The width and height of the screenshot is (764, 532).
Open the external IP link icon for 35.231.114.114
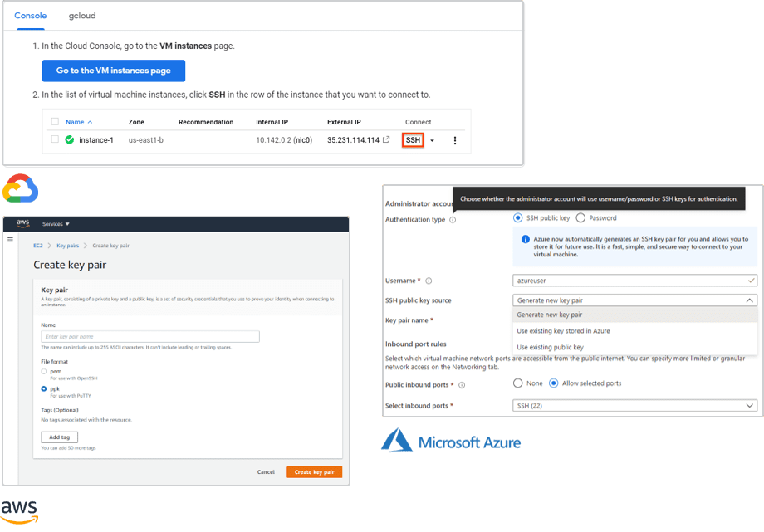pyautogui.click(x=386, y=139)
